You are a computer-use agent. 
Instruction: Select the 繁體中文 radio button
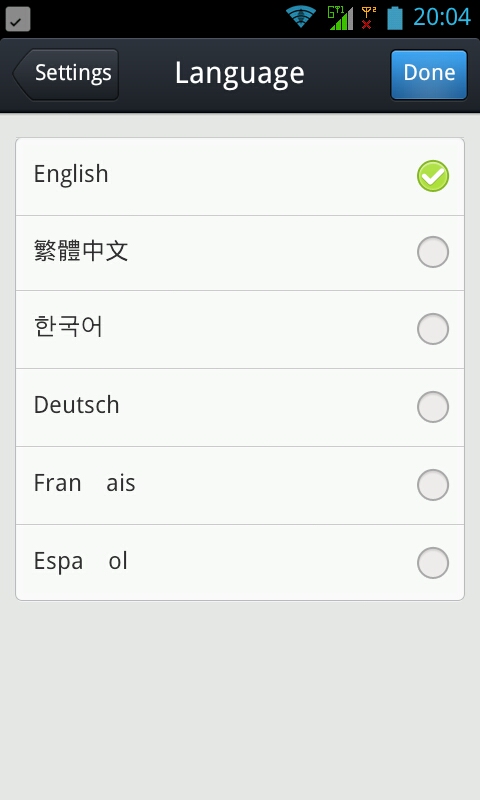point(433,252)
